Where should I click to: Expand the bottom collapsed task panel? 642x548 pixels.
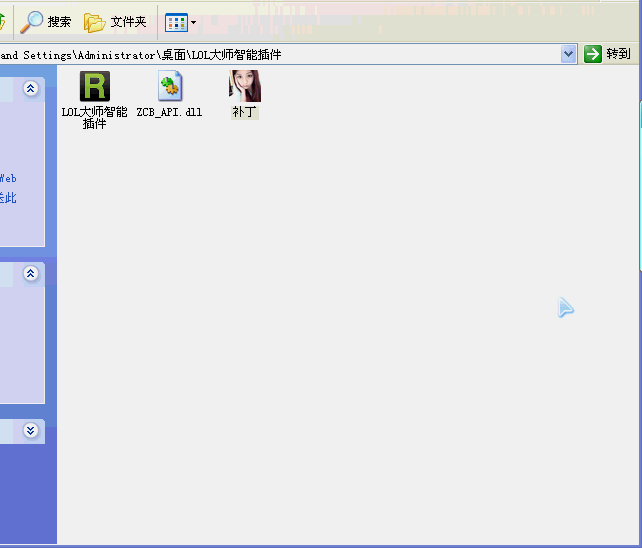[x=31, y=430]
